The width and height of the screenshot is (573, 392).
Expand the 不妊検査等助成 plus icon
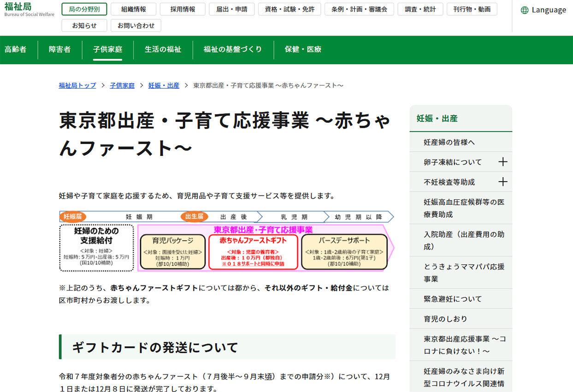click(x=503, y=182)
